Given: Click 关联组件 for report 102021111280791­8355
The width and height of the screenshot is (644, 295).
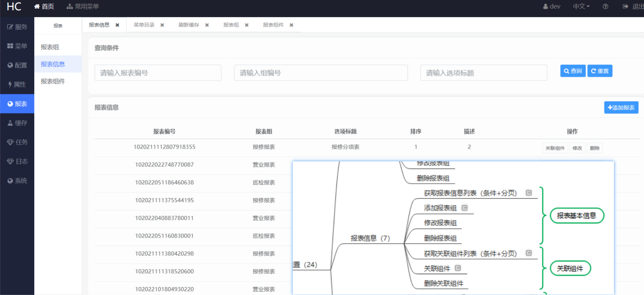Looking at the screenshot, I should click(x=555, y=148).
